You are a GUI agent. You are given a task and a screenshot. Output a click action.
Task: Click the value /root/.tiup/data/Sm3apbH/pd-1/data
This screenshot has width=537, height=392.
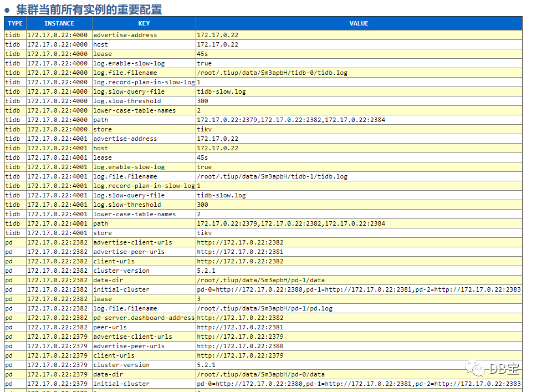pos(260,280)
